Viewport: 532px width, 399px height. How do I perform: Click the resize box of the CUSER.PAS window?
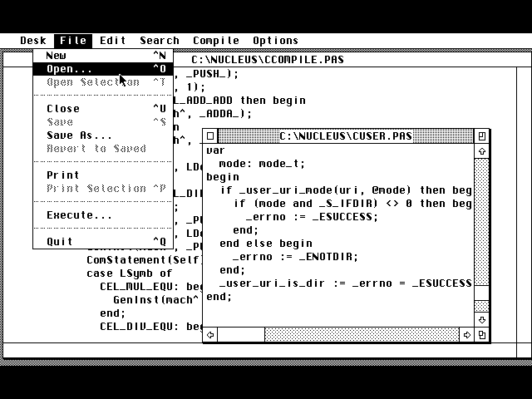pos(482,335)
